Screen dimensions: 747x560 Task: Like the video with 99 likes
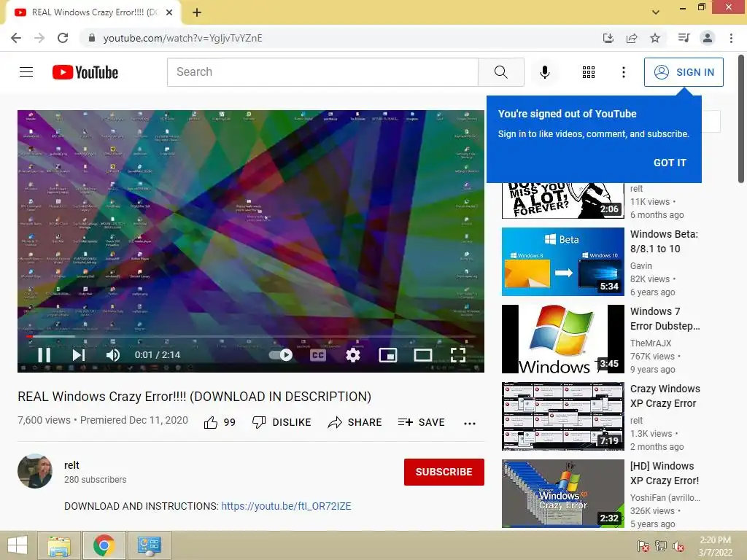220,422
